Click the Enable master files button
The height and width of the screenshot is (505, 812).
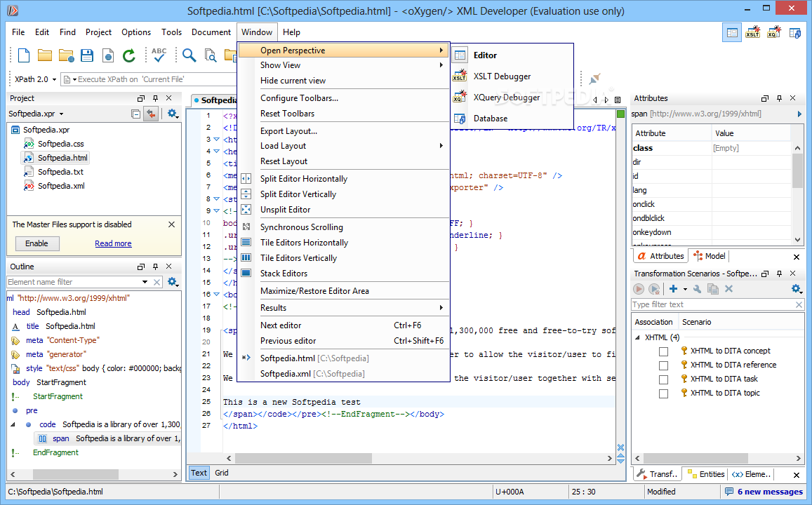(36, 243)
